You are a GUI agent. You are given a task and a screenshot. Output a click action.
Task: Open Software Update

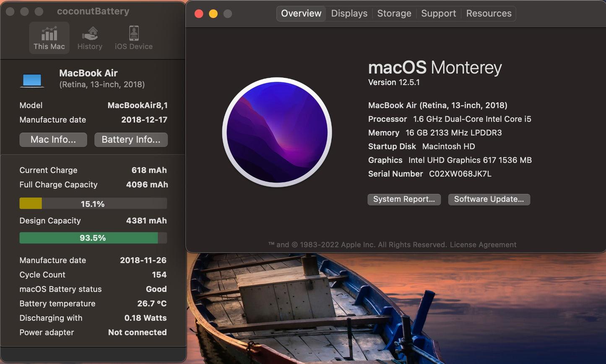[x=489, y=199]
